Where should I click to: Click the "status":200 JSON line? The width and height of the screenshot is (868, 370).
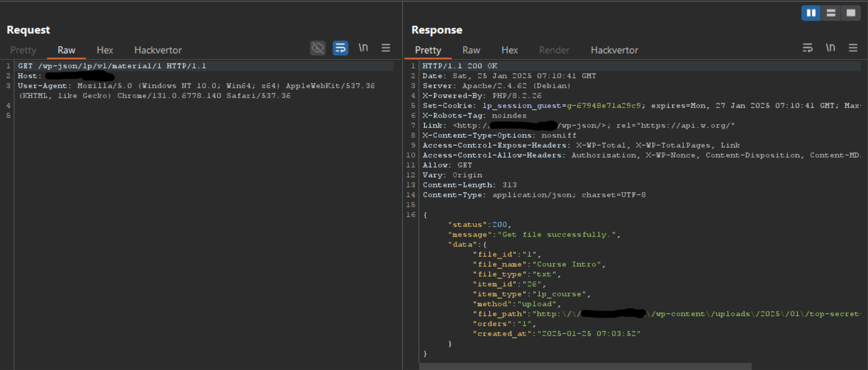click(480, 225)
